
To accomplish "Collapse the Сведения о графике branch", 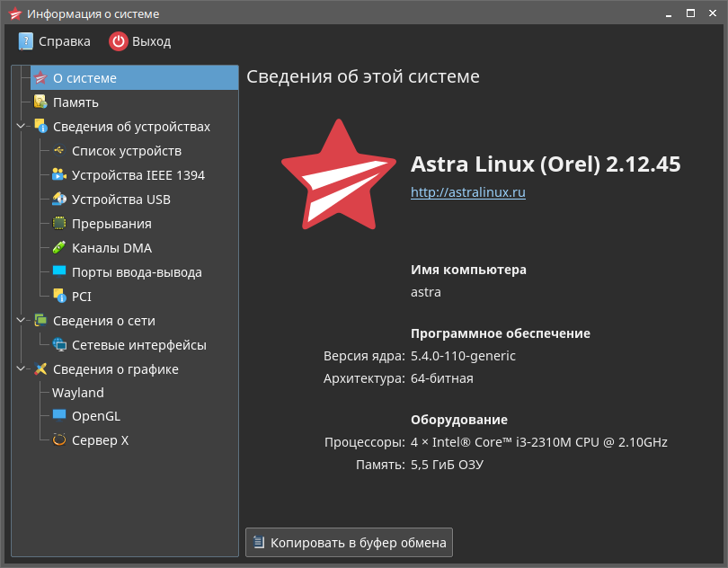I will 21,368.
